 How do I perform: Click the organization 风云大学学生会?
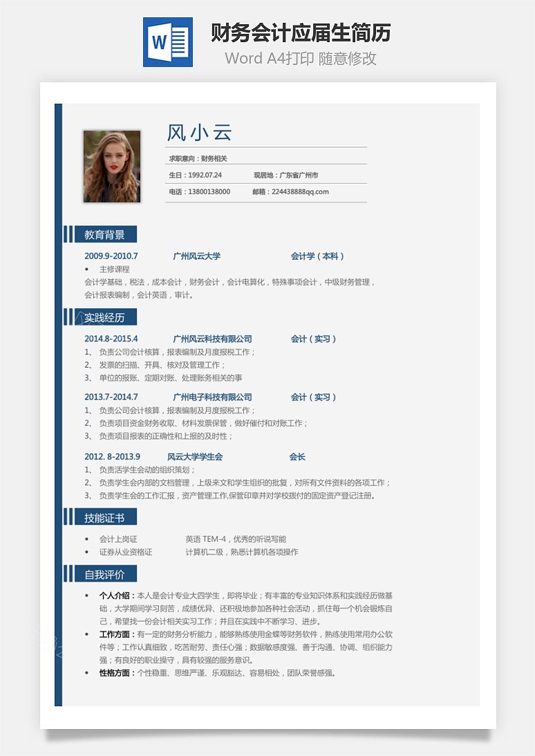click(x=195, y=457)
